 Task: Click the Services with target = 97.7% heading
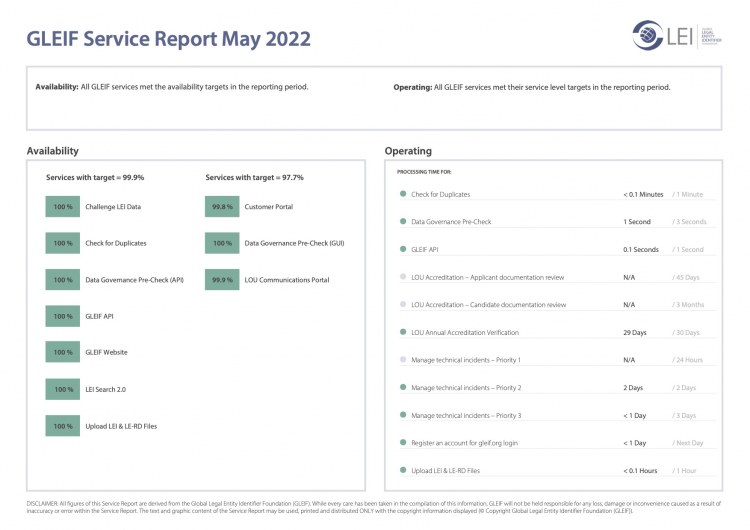tap(254, 177)
